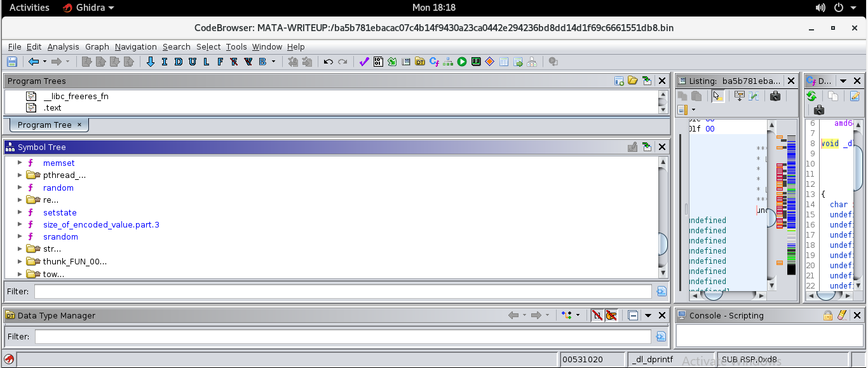Screen dimensions: 868x368
Task: Expand the memset tree node
Action: point(20,163)
